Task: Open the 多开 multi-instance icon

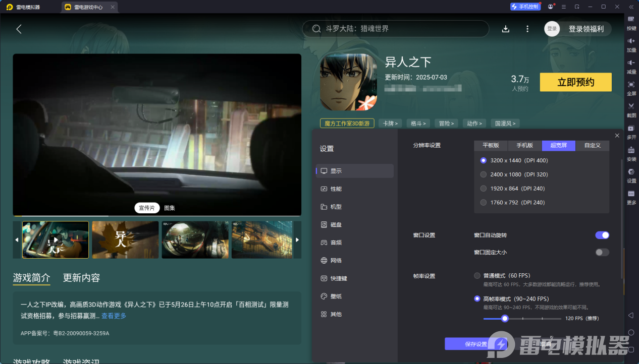Action: (x=631, y=128)
